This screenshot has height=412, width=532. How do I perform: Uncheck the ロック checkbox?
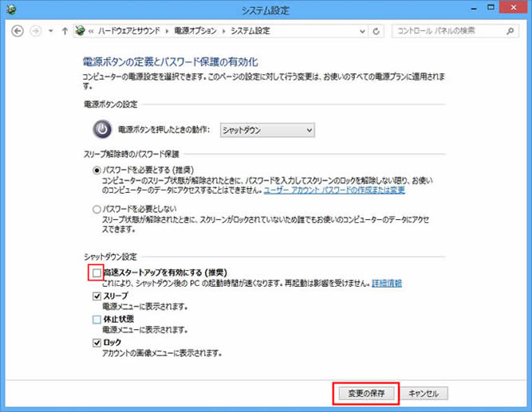(x=97, y=343)
